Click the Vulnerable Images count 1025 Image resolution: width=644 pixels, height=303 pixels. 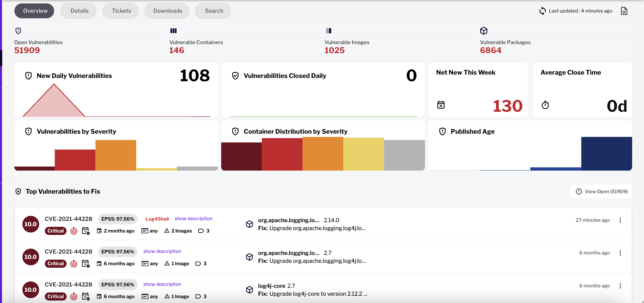(335, 50)
